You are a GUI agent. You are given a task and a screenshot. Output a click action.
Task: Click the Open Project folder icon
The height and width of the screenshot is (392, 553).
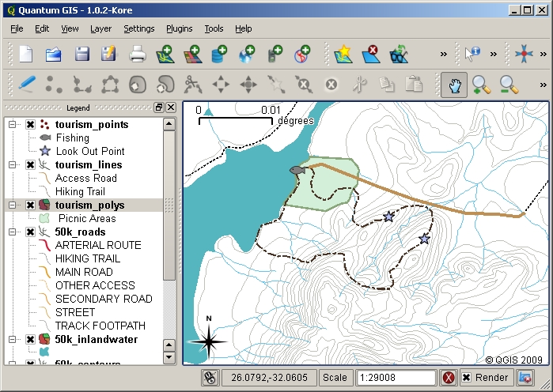pos(54,55)
